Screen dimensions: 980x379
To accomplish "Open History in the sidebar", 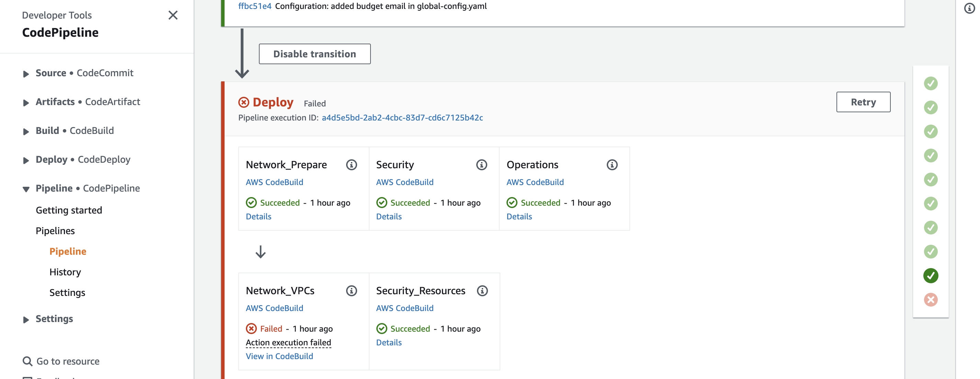I will click(x=65, y=272).
